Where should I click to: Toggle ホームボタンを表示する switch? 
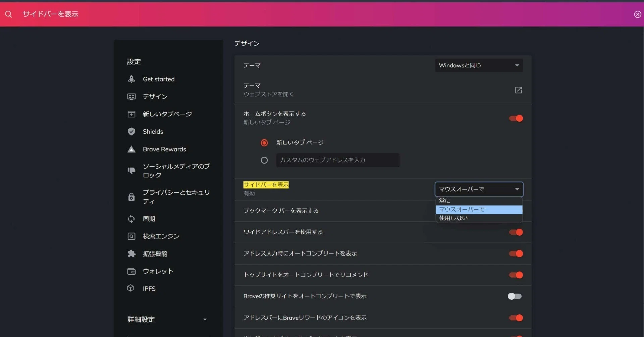point(516,118)
